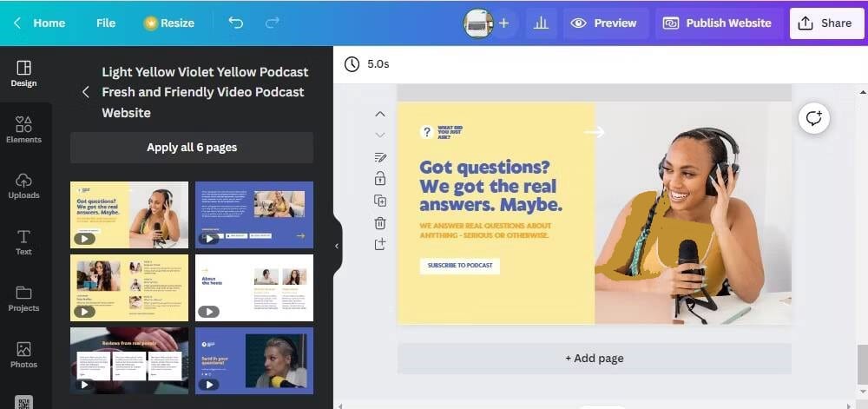Duplicate the page using the copy icon
The image size is (868, 409).
pos(380,201)
